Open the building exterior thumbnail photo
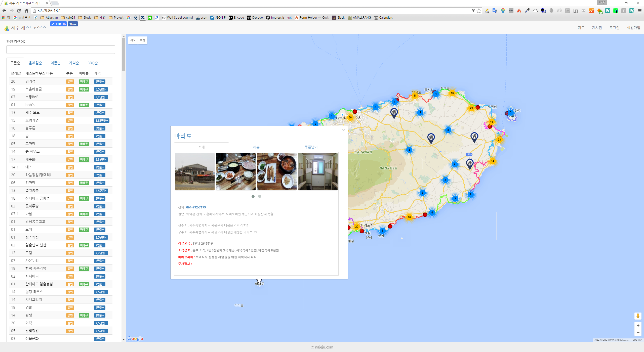The height and width of the screenshot is (352, 644). click(195, 172)
